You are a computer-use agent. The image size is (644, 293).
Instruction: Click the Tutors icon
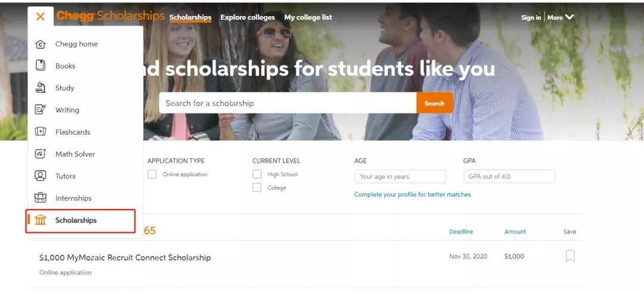(41, 176)
